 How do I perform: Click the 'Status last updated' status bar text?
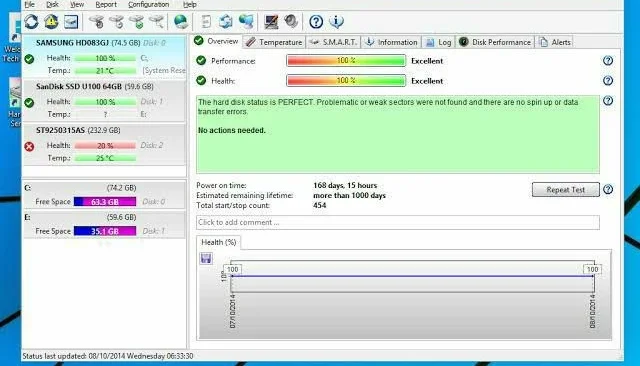coord(108,356)
